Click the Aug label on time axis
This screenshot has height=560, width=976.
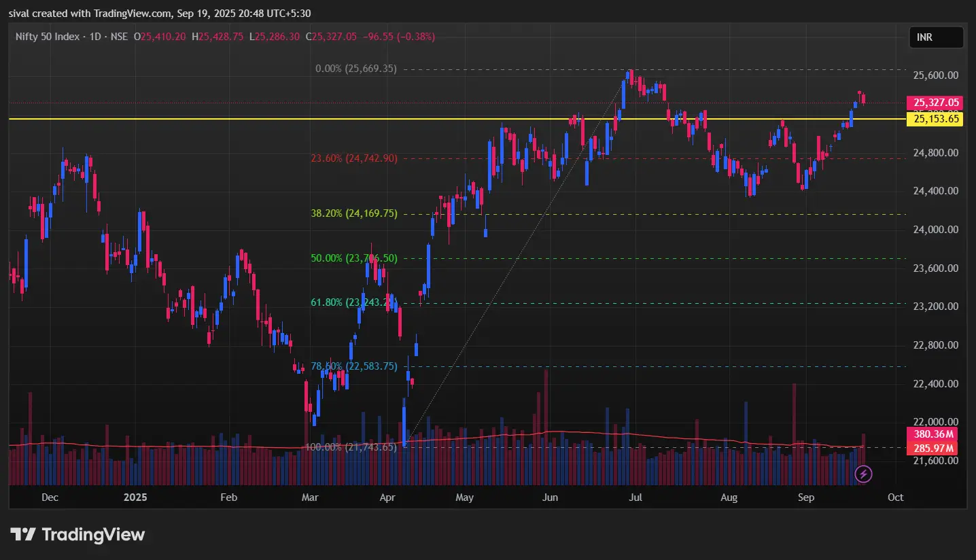(x=729, y=497)
